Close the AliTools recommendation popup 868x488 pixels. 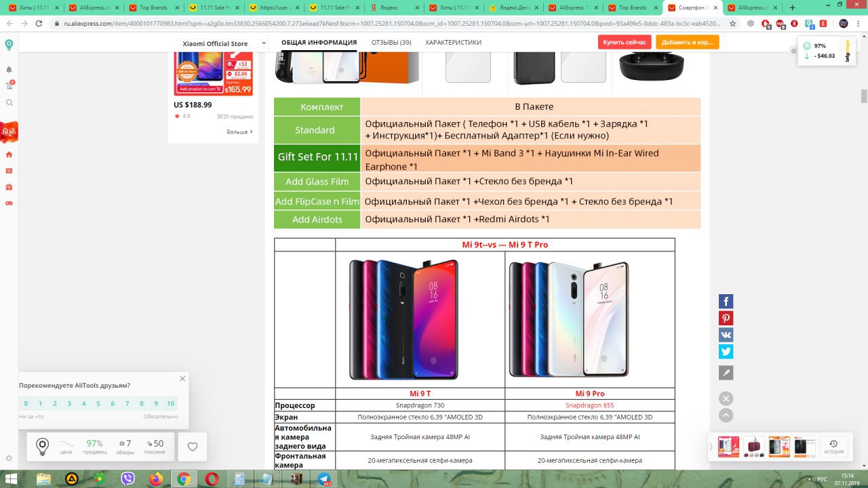click(x=182, y=379)
